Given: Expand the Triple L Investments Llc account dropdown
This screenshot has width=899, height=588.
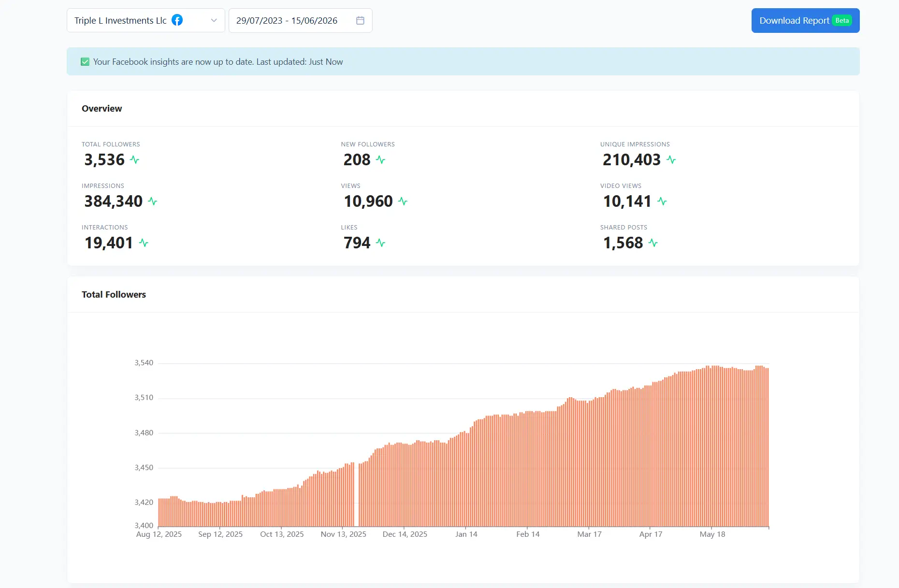Looking at the screenshot, I should (146, 20).
